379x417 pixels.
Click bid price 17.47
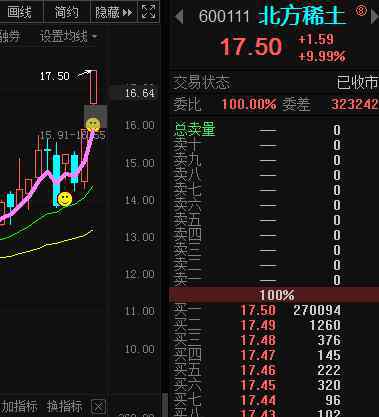[258, 355]
